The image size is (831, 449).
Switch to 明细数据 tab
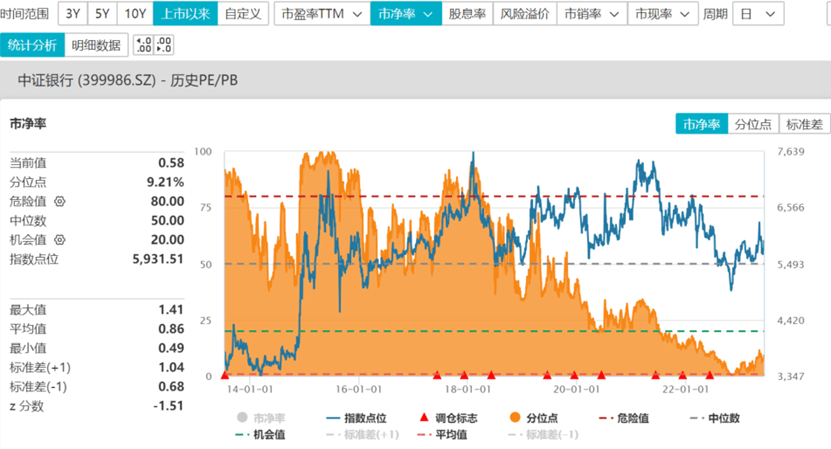(96, 45)
